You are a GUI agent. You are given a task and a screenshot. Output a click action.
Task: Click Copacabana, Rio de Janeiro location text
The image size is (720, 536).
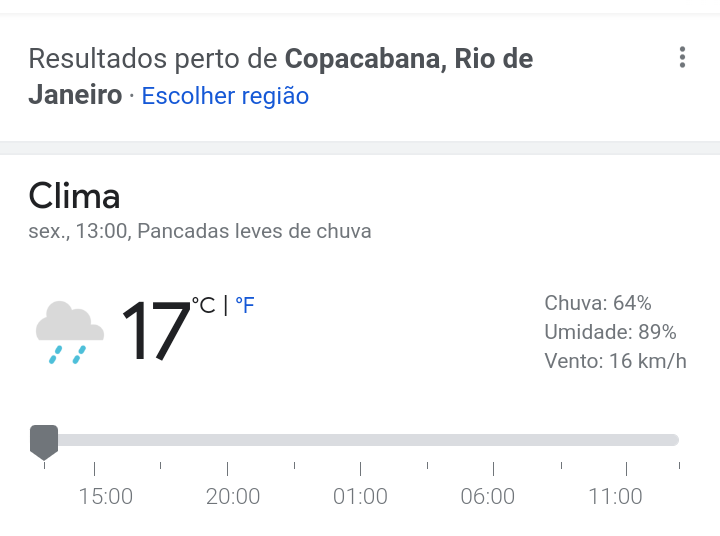[281, 77]
